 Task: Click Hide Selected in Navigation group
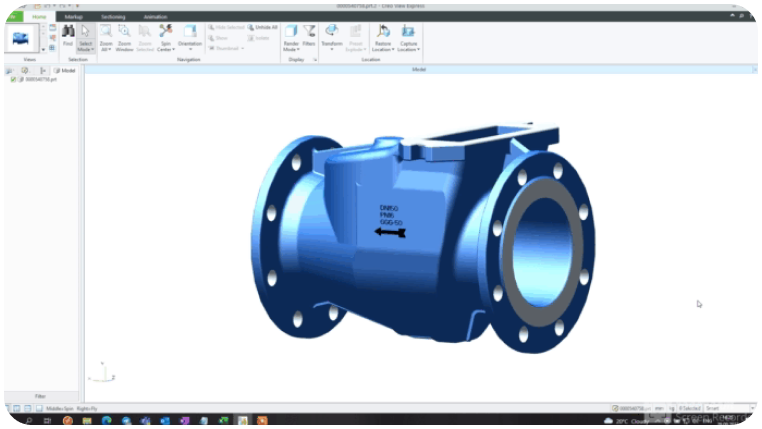pyautogui.click(x=226, y=28)
